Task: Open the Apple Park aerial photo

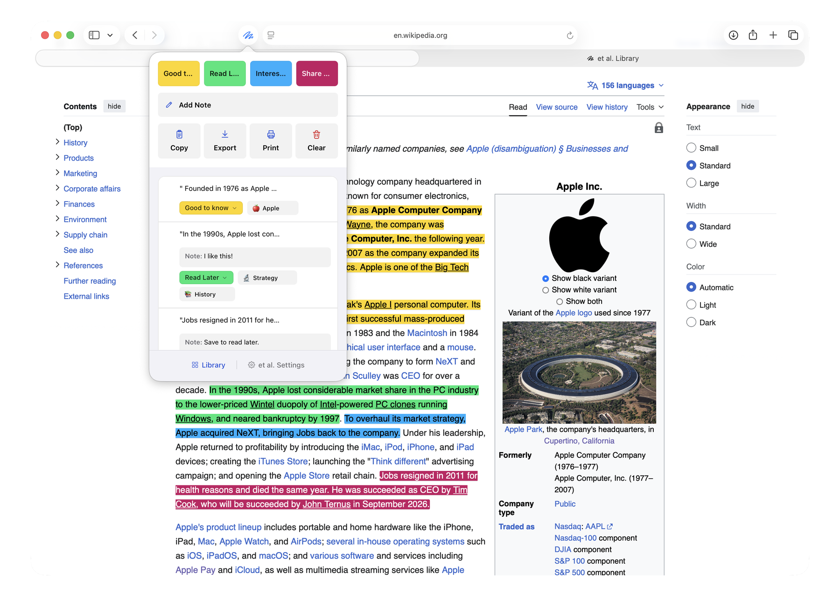Action: [x=579, y=372]
